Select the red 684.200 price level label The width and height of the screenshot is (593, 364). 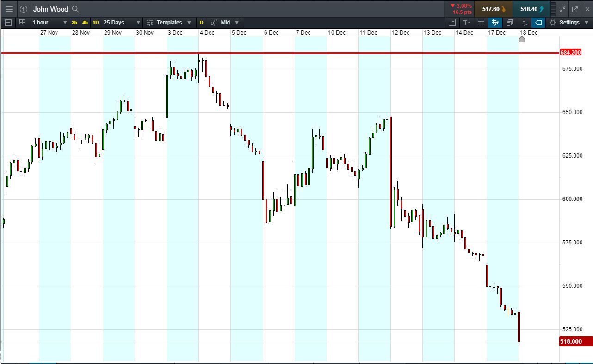coord(570,53)
